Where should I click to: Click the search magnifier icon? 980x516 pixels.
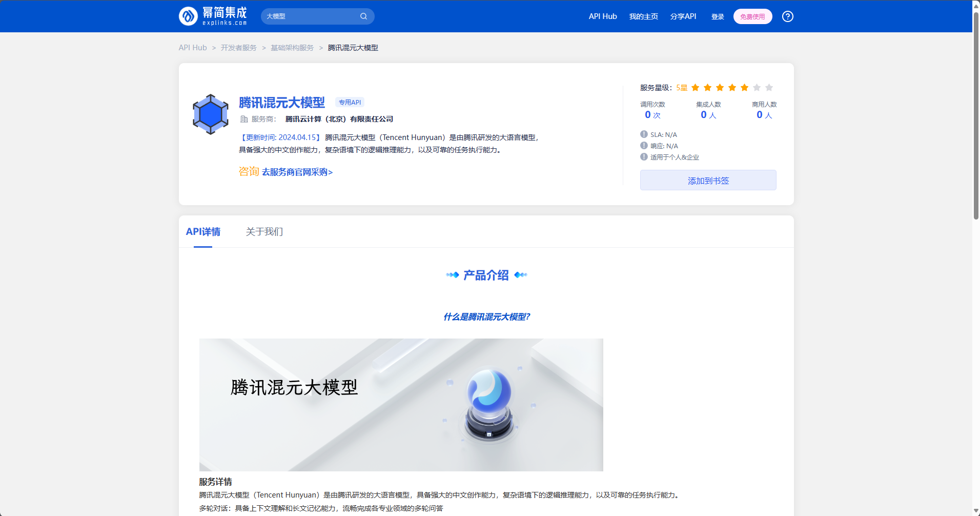(363, 16)
